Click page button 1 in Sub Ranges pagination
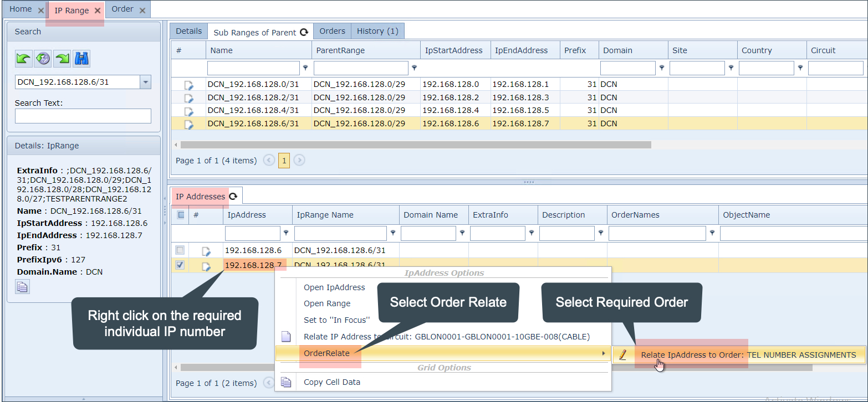This screenshot has width=868, height=402. [284, 160]
